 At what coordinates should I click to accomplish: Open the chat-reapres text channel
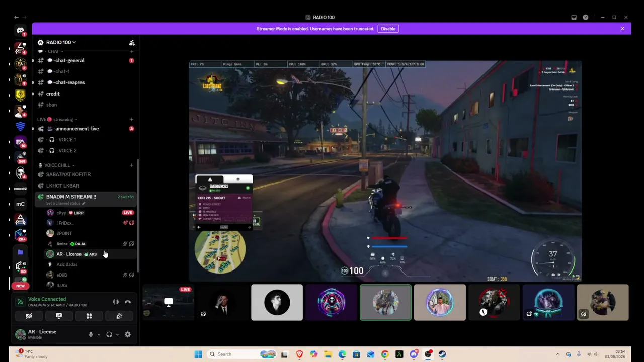[x=86, y=82]
